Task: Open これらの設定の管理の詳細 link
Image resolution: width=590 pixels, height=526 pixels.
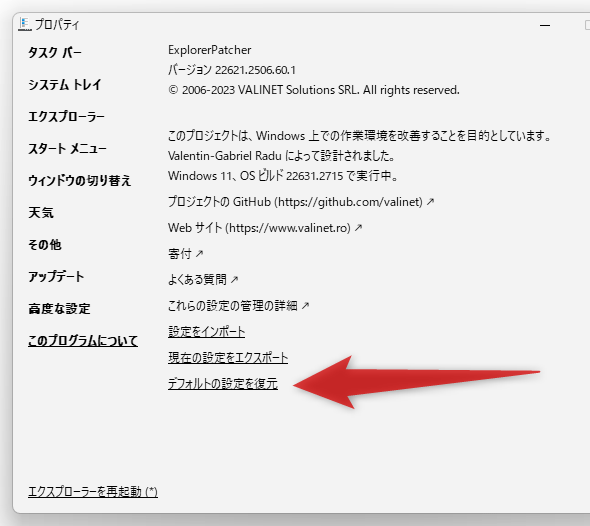Action: (239, 306)
